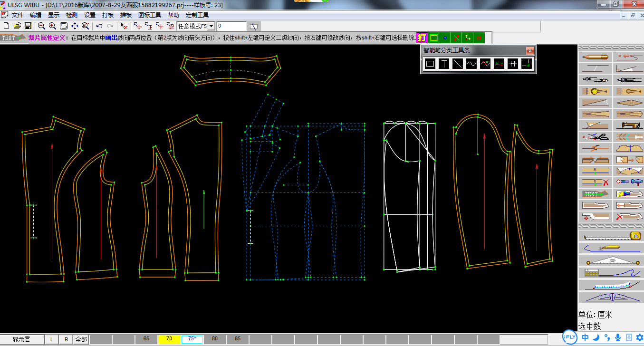The image size is (644, 346).
Task: Click the rectangle tool in smart pen toolbar
Action: tap(430, 64)
